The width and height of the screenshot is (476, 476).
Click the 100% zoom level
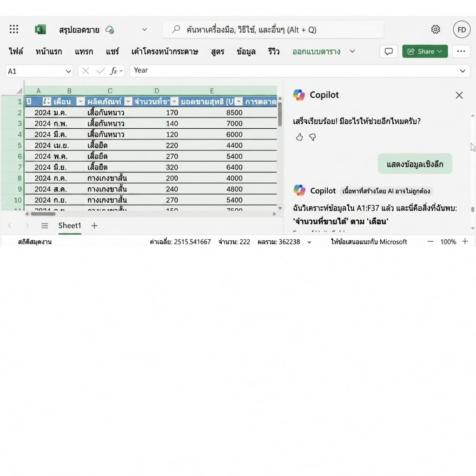[448, 242]
